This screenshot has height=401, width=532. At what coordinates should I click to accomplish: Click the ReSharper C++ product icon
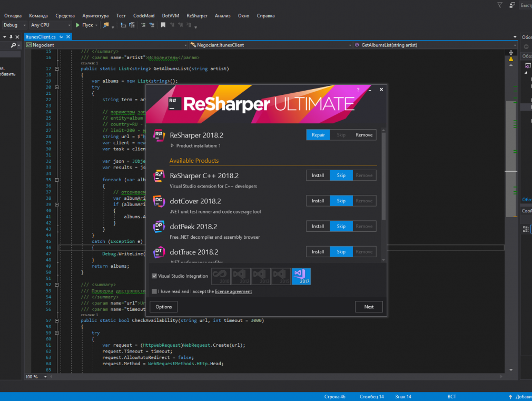(159, 176)
